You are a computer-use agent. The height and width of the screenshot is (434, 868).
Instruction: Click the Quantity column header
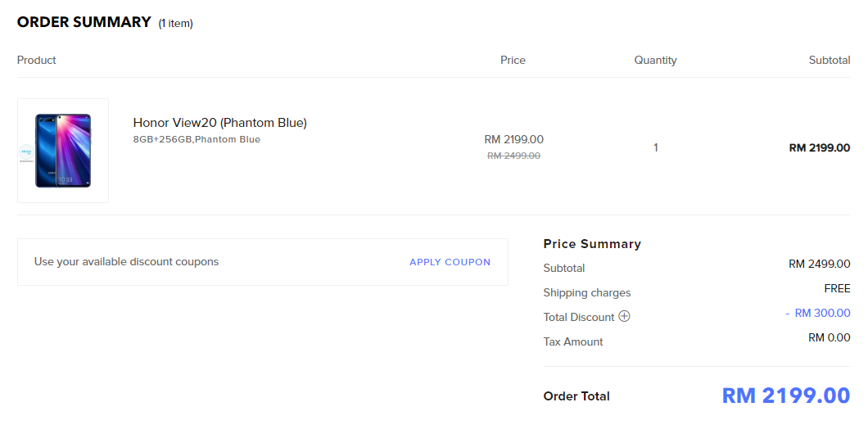click(655, 60)
